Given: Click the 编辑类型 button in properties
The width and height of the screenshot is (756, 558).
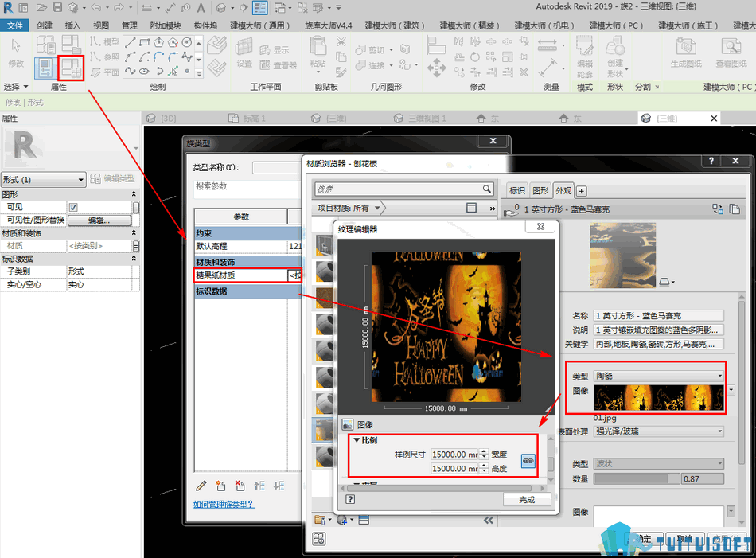Looking at the screenshot, I should (x=113, y=179).
